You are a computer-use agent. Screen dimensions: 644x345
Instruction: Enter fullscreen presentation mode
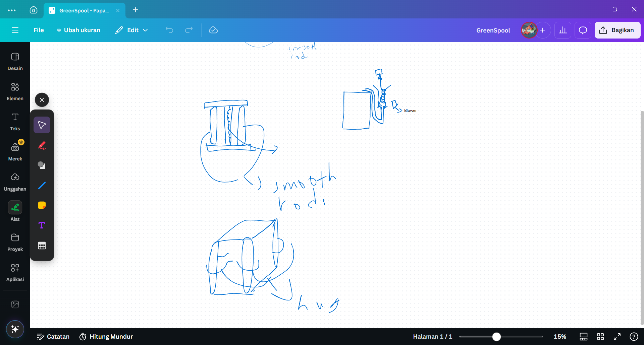click(x=617, y=337)
